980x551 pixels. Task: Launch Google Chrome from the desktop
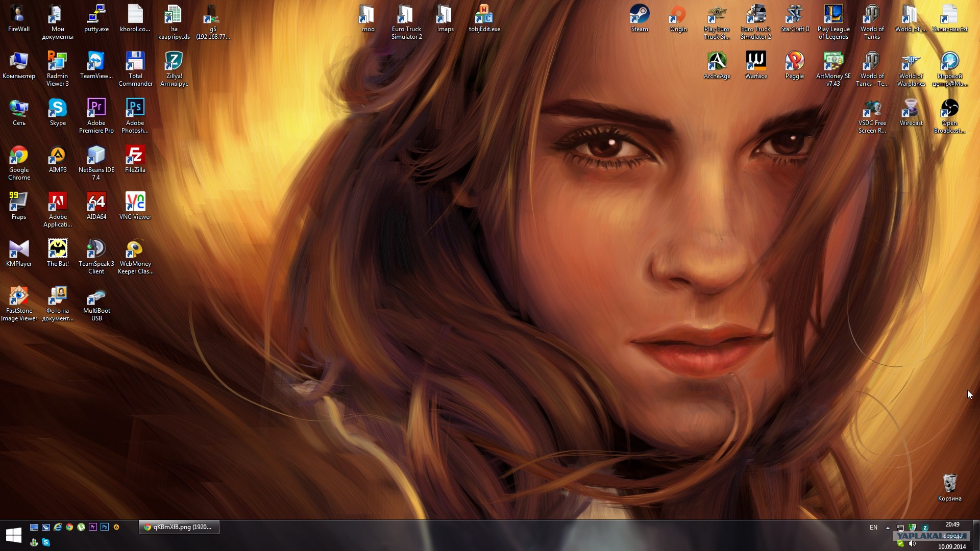point(19,163)
